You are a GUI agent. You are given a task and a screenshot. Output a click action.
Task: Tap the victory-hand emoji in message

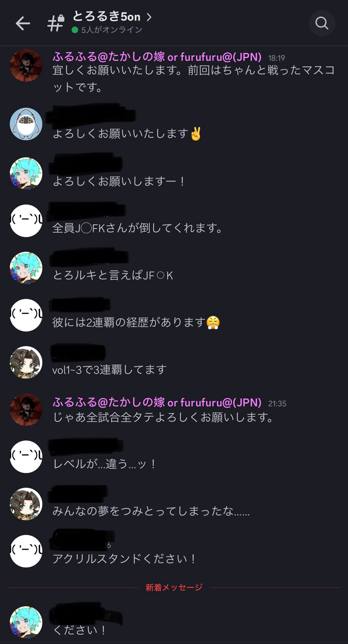point(196,134)
